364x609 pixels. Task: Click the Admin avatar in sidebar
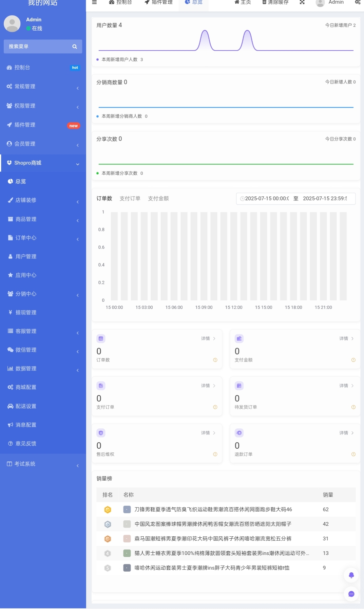(x=12, y=24)
